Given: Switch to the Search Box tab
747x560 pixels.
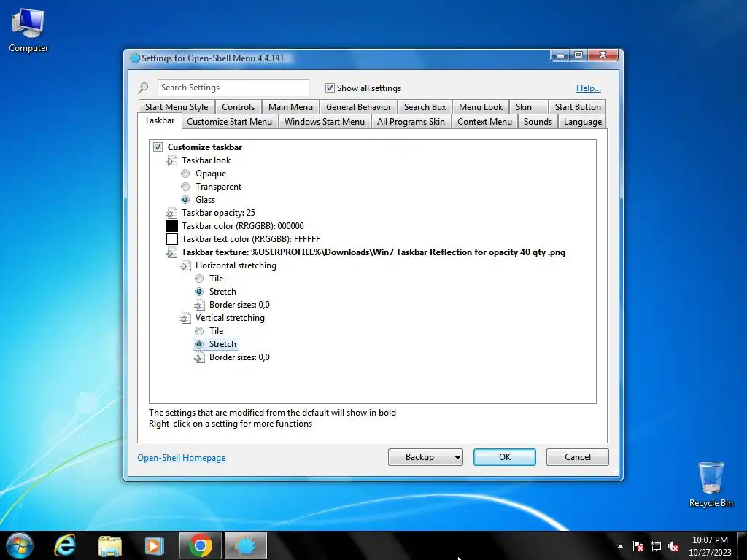Looking at the screenshot, I should pyautogui.click(x=425, y=107).
